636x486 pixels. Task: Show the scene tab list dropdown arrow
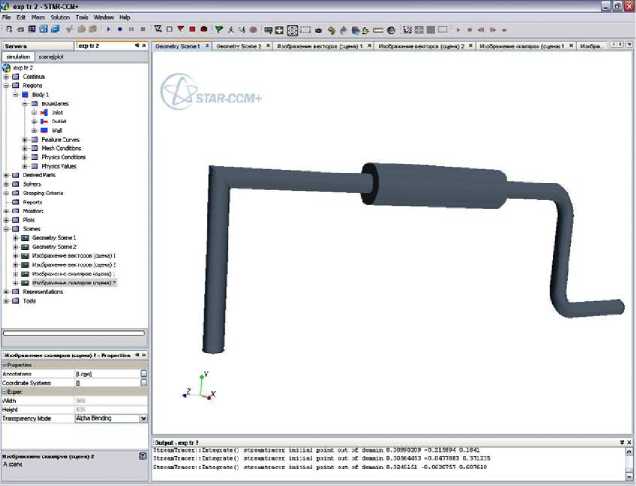(630, 45)
